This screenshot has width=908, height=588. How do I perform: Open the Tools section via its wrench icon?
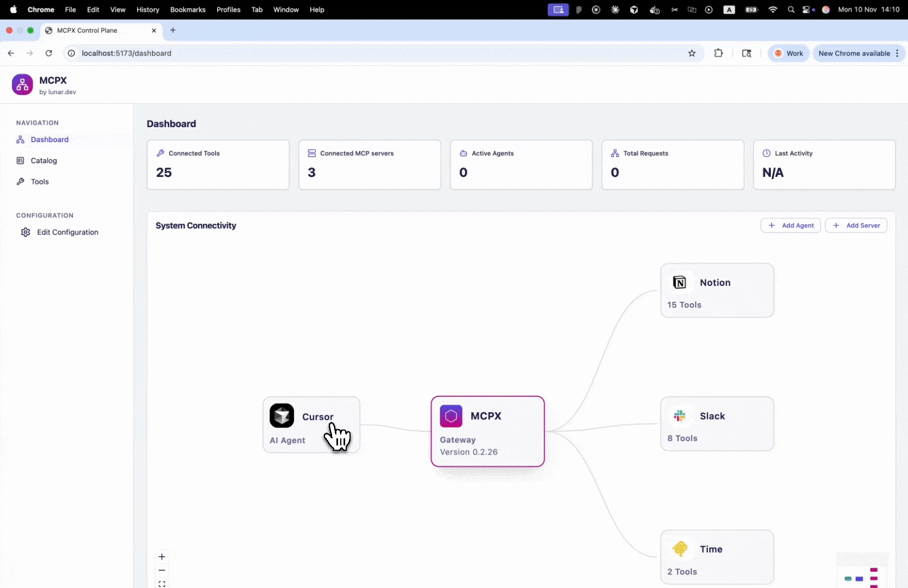tap(20, 181)
